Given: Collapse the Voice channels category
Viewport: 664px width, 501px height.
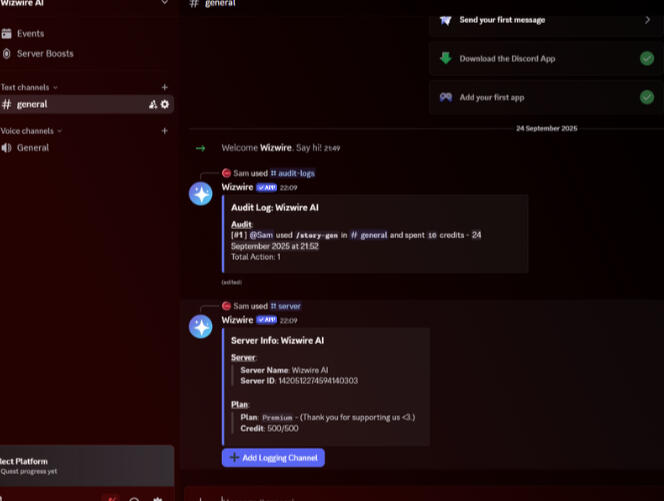Looking at the screenshot, I should click(31, 131).
